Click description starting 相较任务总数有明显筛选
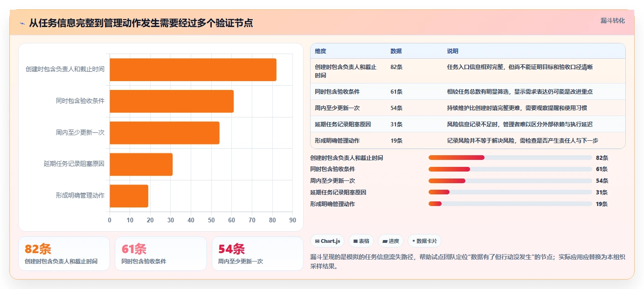The image size is (644, 289). pos(519,91)
